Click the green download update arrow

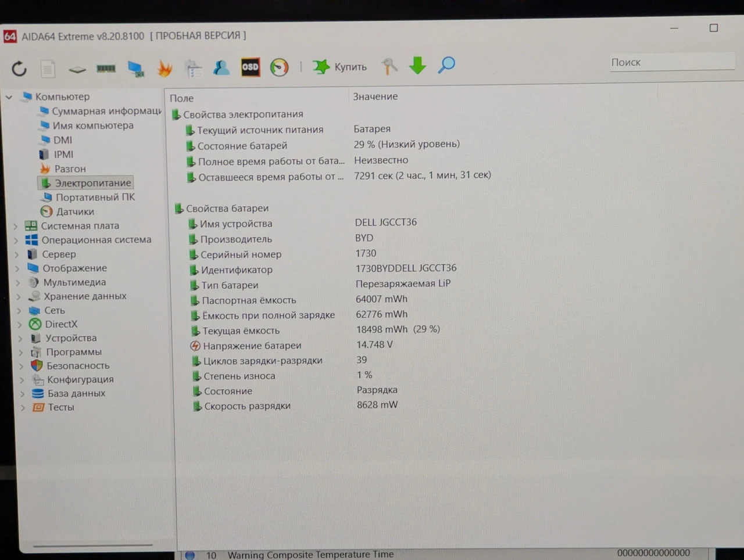click(417, 65)
